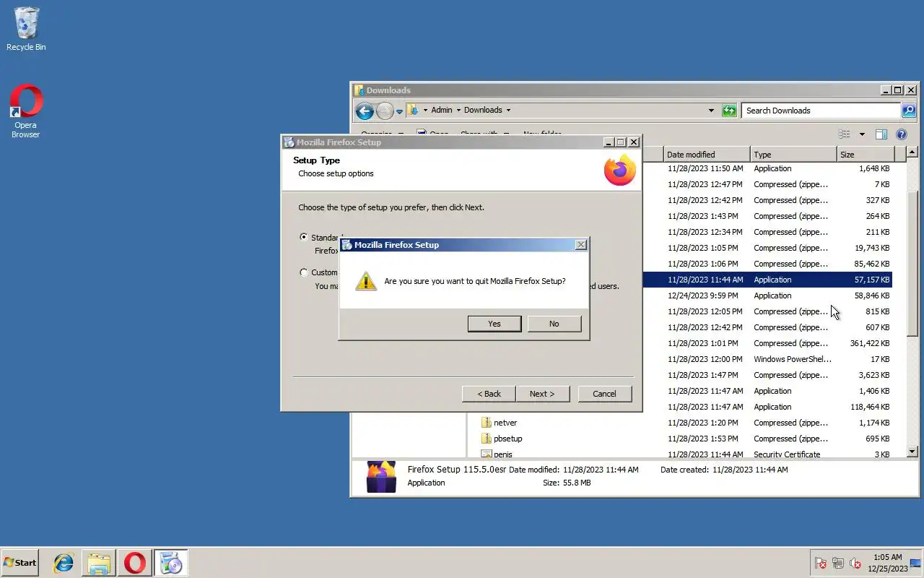The width and height of the screenshot is (924, 578).
Task: Open the recent pages arrow beside the forward button
Action: [399, 111]
